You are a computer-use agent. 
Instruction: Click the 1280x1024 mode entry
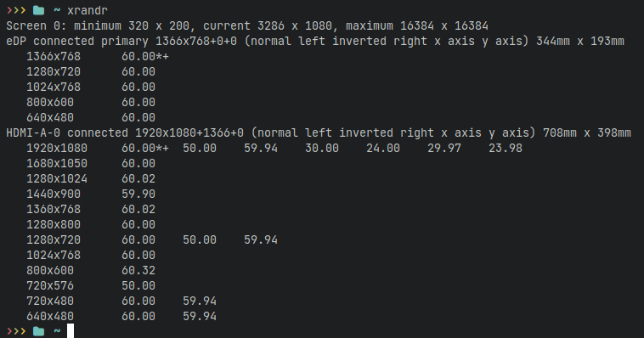coord(57,178)
